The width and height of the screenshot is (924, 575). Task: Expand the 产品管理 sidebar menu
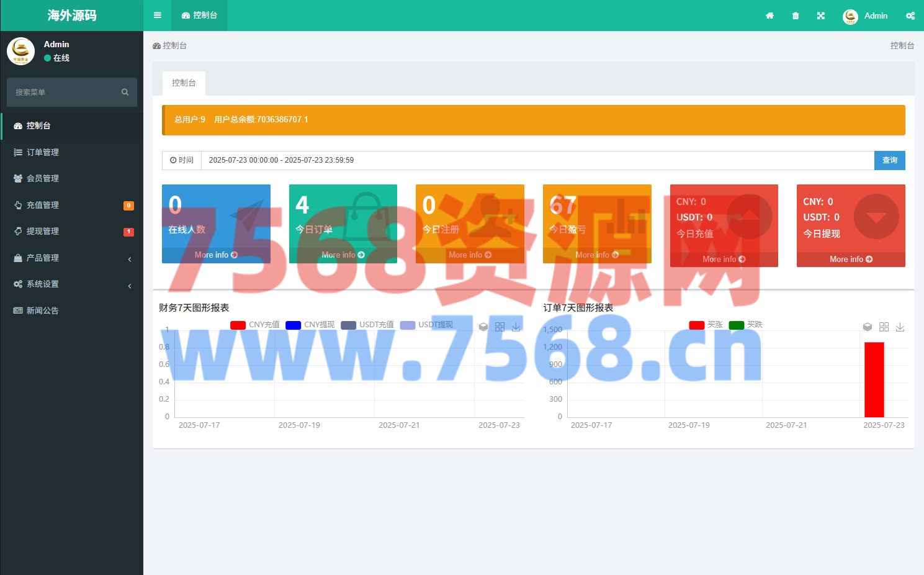(72, 258)
